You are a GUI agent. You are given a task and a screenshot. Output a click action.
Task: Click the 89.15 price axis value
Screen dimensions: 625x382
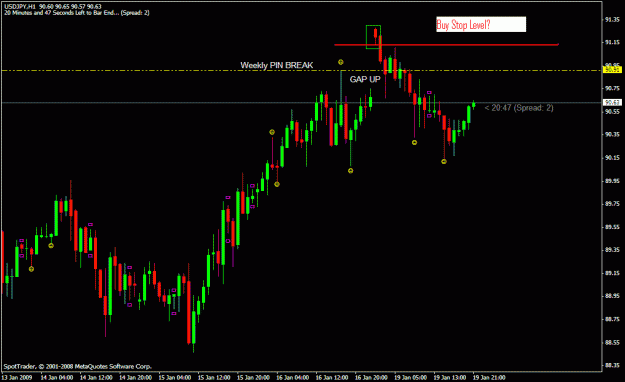tap(612, 273)
